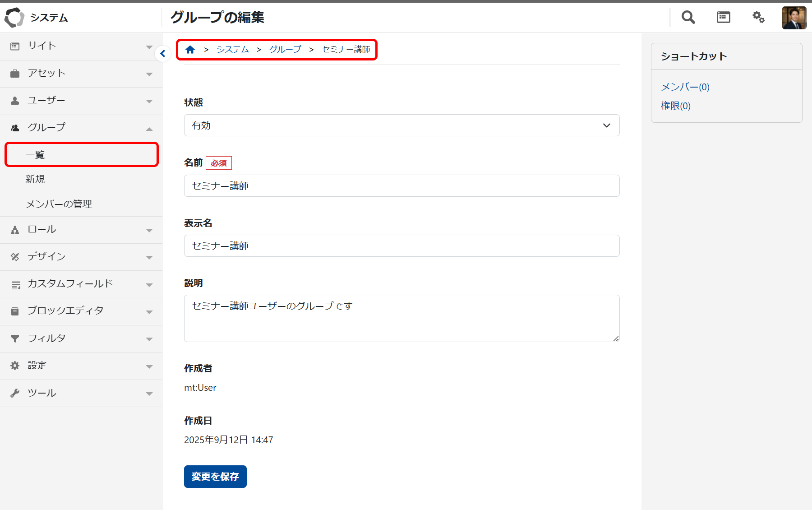Expand the カスタムフィールド menu section

(x=81, y=284)
